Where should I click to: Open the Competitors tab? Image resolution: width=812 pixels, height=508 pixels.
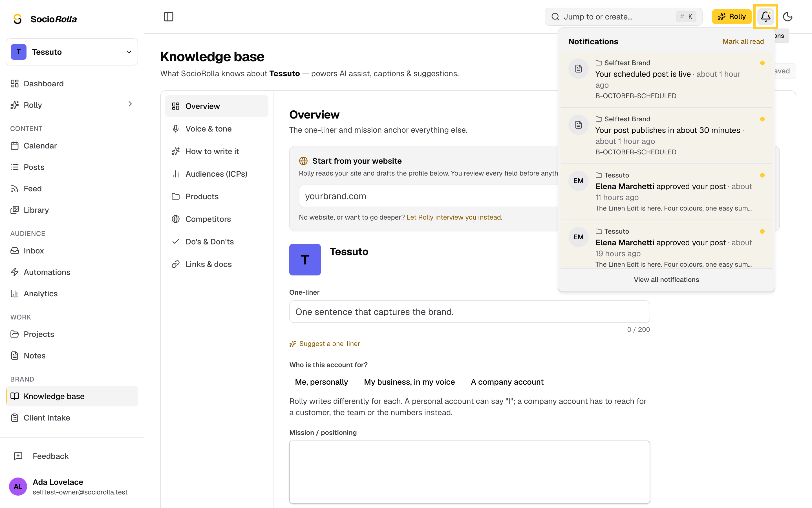click(217, 219)
